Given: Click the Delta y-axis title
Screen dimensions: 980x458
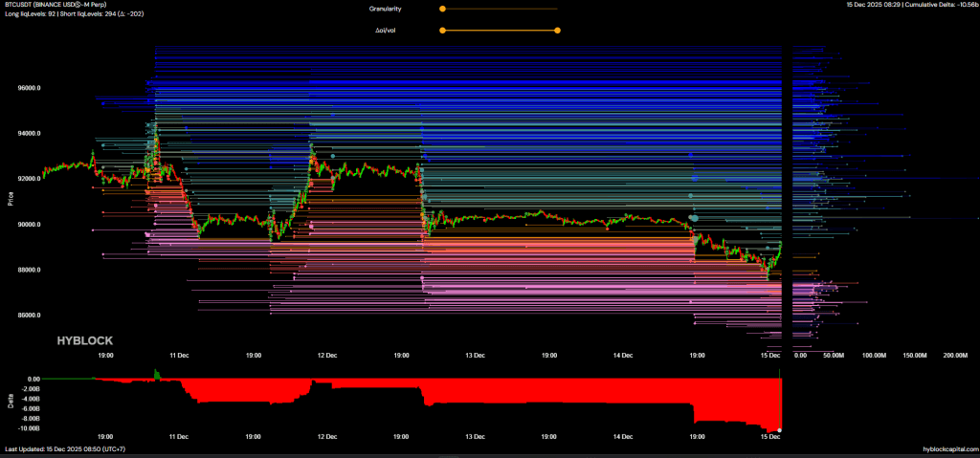Looking at the screenshot, I should coord(11,403).
